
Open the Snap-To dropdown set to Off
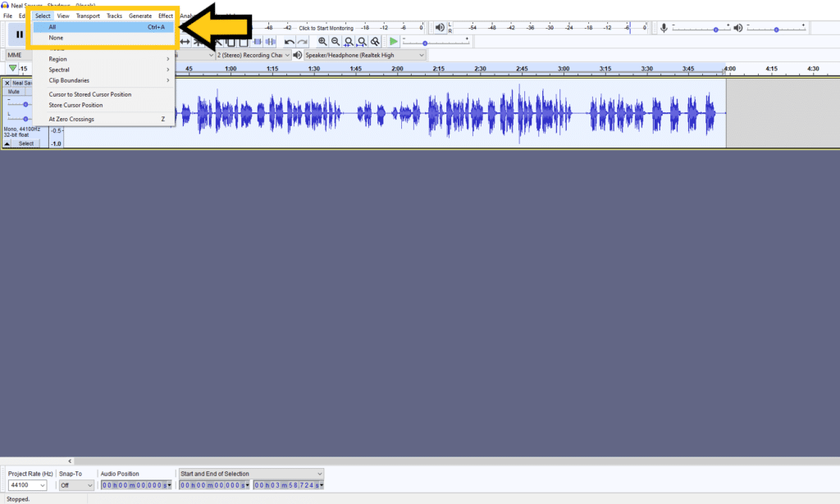75,484
